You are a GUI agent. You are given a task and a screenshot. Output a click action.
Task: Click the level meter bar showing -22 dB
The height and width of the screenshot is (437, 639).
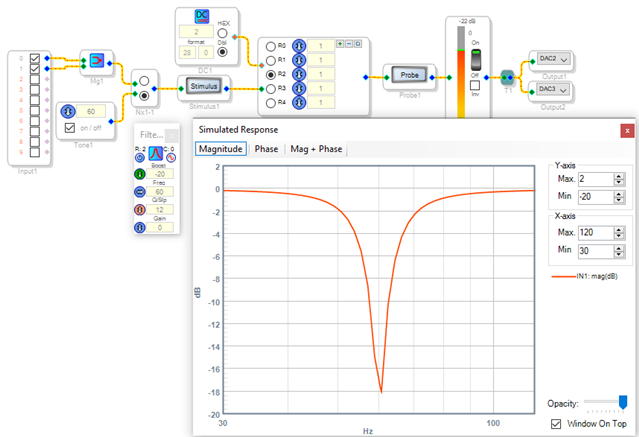pyautogui.click(x=461, y=72)
